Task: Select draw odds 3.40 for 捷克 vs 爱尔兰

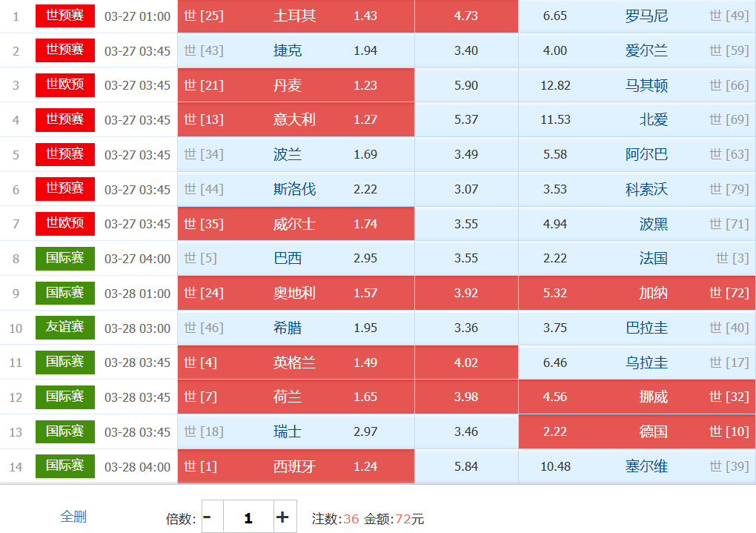Action: (x=466, y=51)
